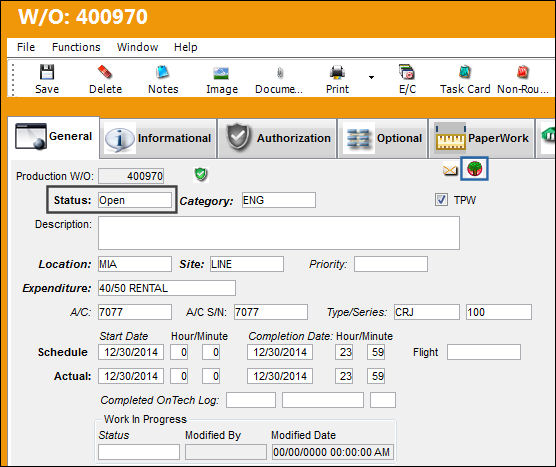Viewport: 556px width, 467px height.
Task: Click the Site field showing LINE
Action: [x=247, y=264]
